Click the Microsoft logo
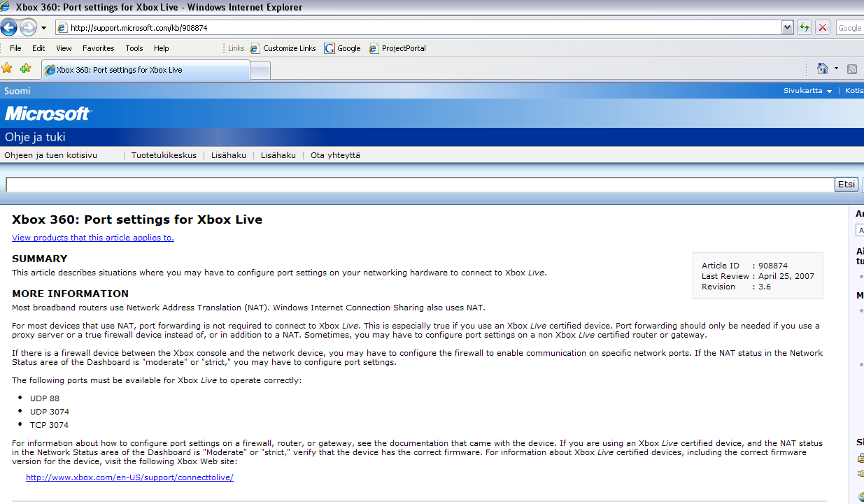The width and height of the screenshot is (864, 504). 48,113
